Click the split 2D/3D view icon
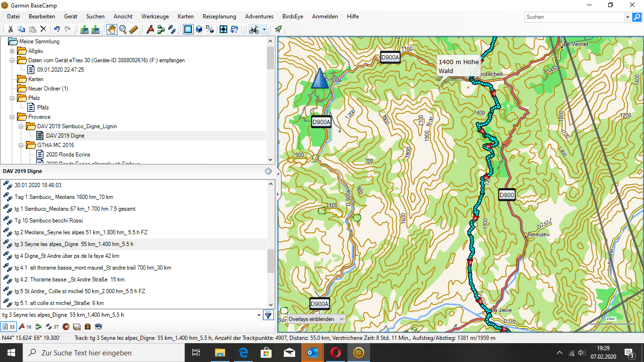 coord(210,29)
